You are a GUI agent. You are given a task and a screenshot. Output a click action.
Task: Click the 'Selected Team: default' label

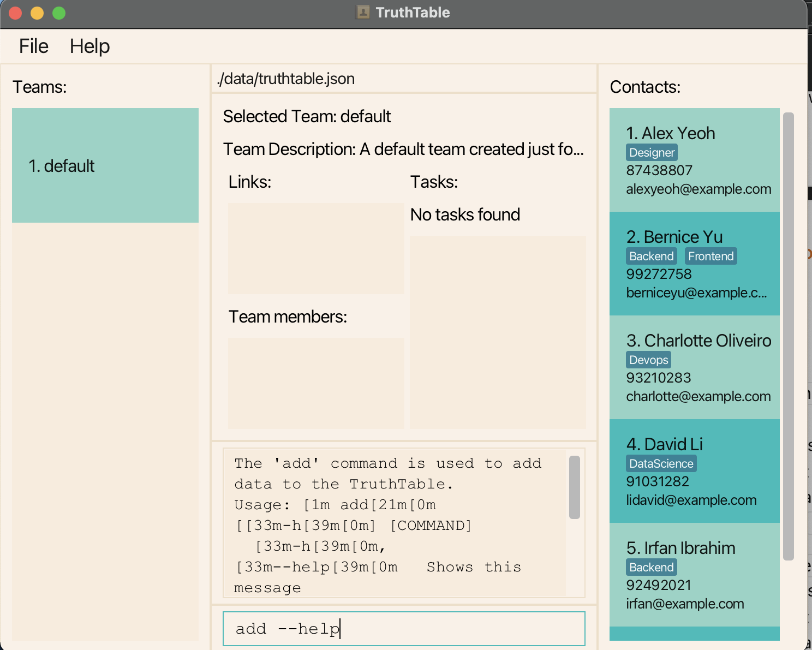coord(307,117)
